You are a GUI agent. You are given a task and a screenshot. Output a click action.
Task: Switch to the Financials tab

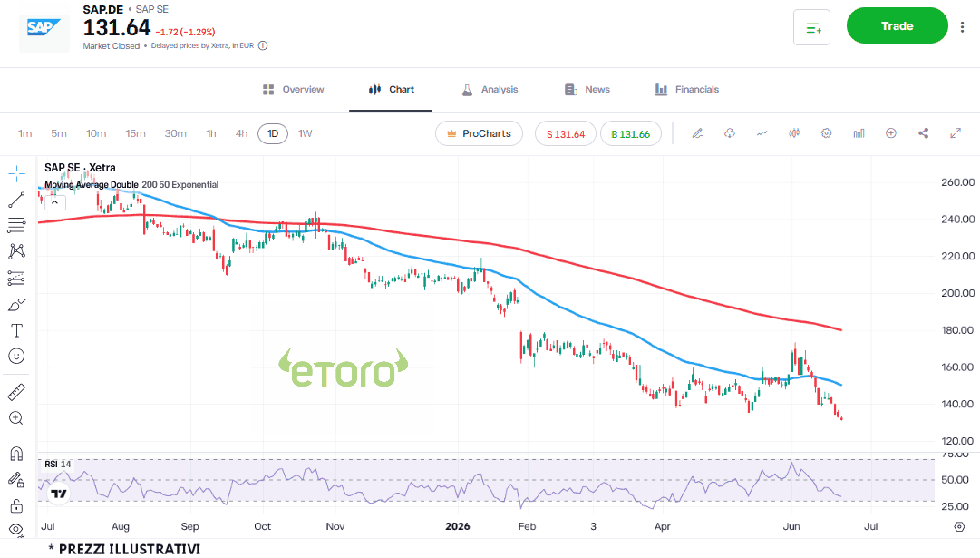(687, 90)
